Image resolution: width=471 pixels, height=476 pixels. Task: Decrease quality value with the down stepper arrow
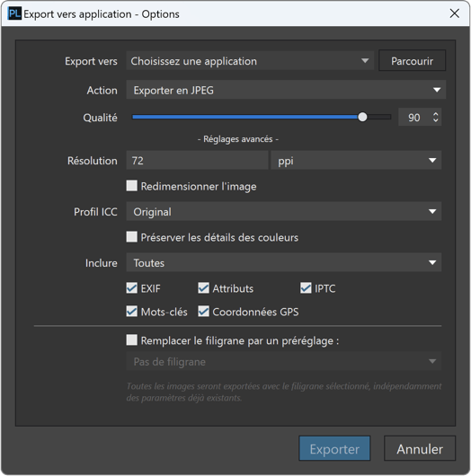(x=436, y=120)
